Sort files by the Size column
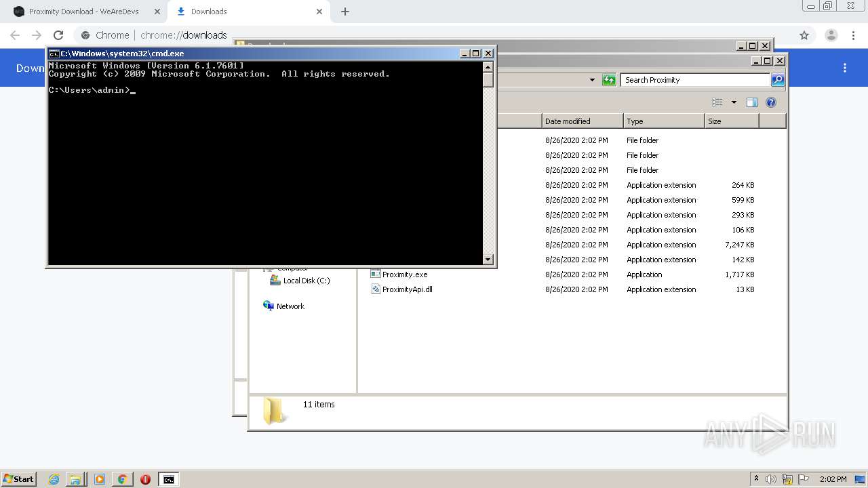This screenshot has width=868, height=488. point(732,121)
